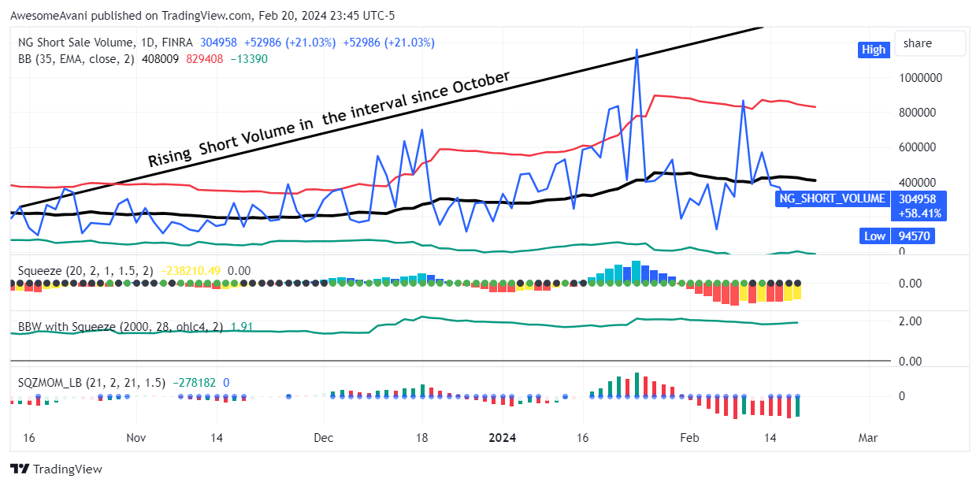Click the 2.00 axis label on BBW pane

tap(910, 321)
